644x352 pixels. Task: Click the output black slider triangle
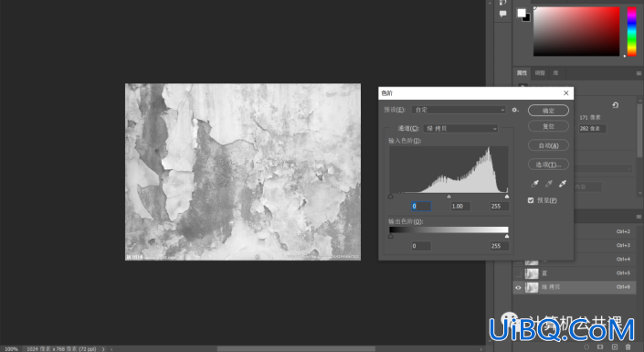[x=391, y=236]
